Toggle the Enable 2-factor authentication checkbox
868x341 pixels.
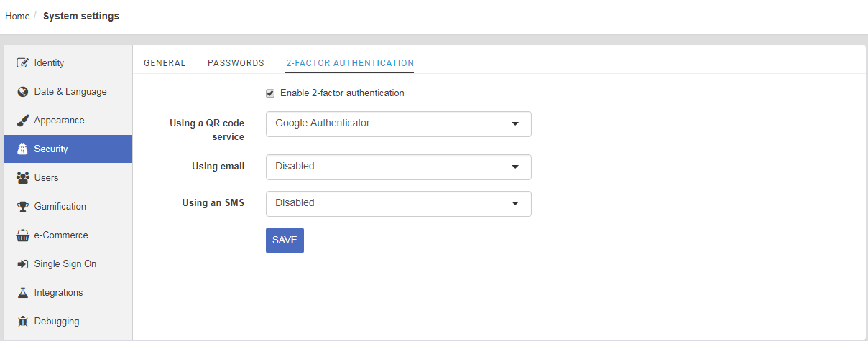[x=270, y=93]
